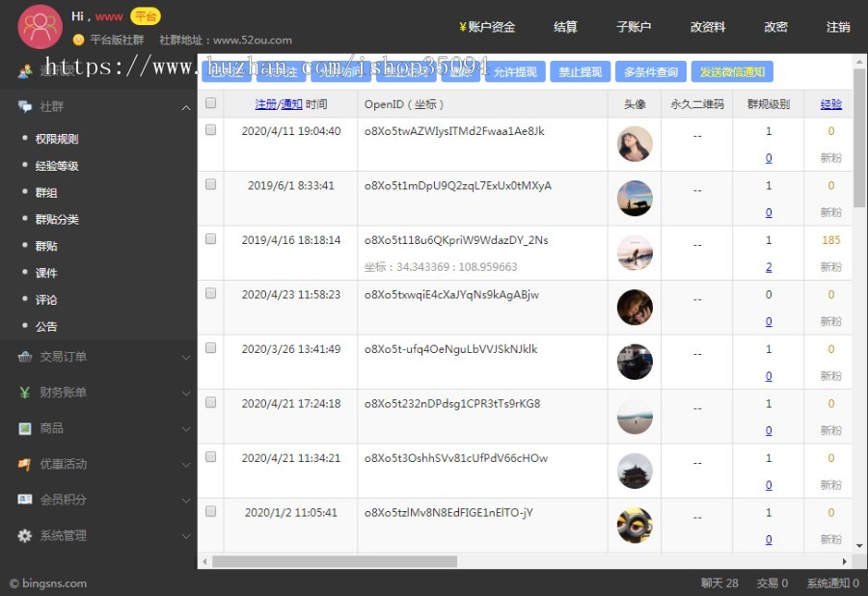Collapse the 社群 sidebar section
The image size is (868, 596).
tap(186, 107)
